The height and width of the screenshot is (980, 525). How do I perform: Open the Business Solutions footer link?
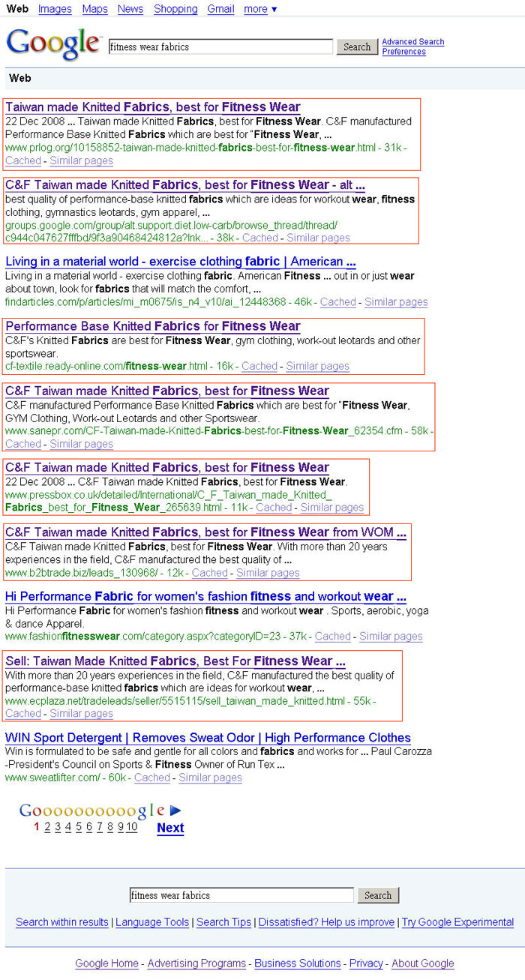(298, 964)
